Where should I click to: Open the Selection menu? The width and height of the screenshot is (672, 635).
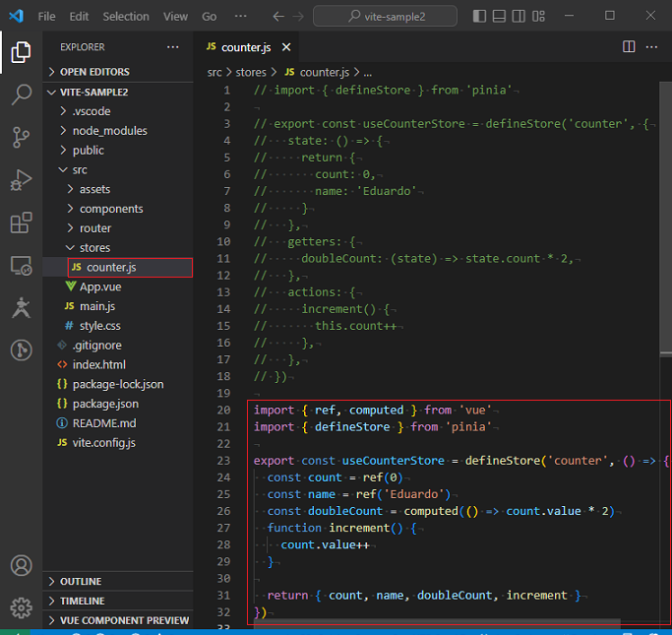[126, 17]
